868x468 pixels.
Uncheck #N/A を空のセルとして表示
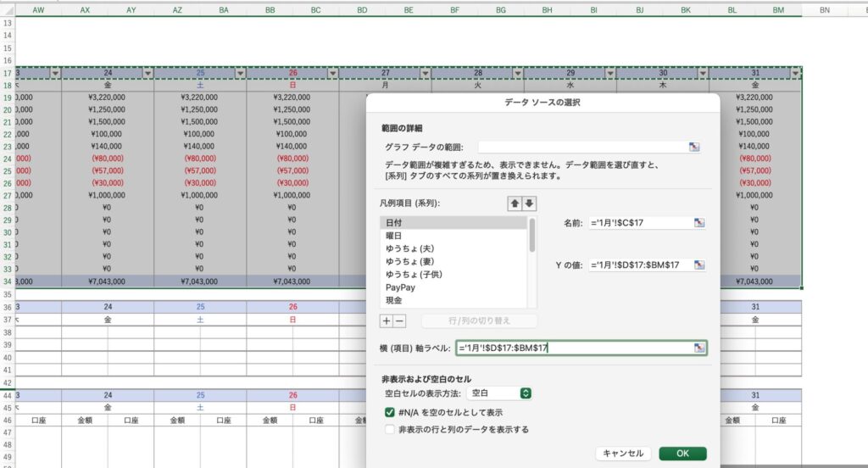click(390, 412)
